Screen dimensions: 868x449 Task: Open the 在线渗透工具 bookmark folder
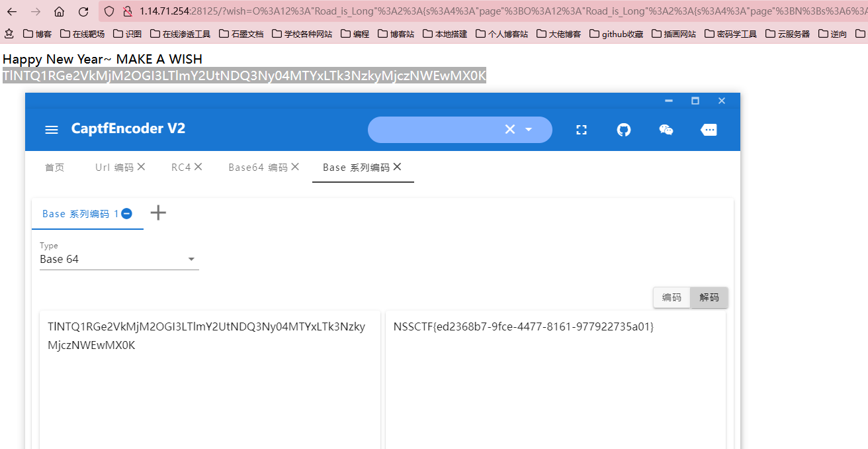(180, 34)
